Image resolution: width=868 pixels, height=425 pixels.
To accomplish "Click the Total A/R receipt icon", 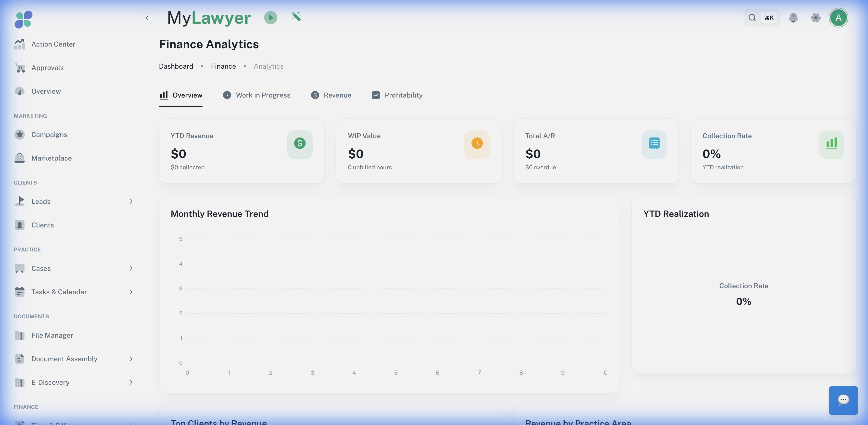I will coord(654,144).
